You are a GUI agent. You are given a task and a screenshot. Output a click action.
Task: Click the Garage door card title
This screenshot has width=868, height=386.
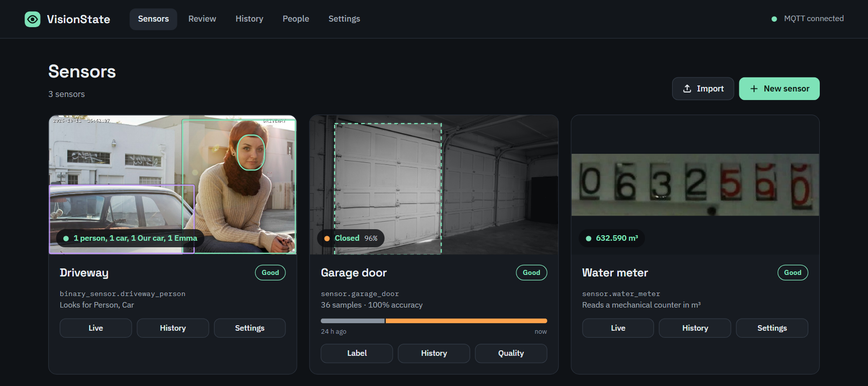[354, 273]
